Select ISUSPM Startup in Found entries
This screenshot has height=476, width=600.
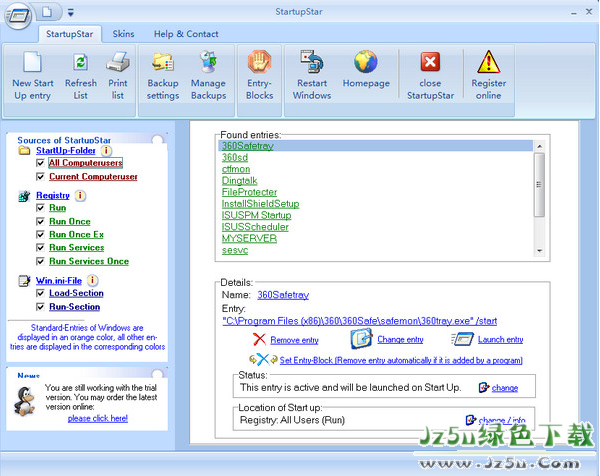coord(256,215)
